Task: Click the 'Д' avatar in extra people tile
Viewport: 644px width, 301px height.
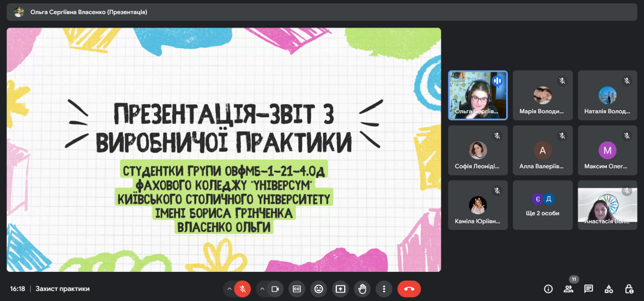Action: 549,199
